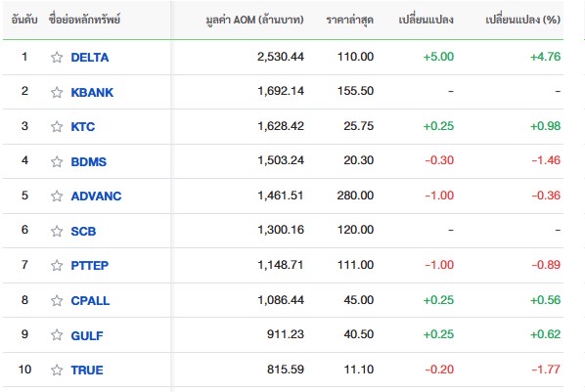Screen dimensions: 585x392
Task: Add BDMS to favorites via star icon
Action: tap(57, 161)
